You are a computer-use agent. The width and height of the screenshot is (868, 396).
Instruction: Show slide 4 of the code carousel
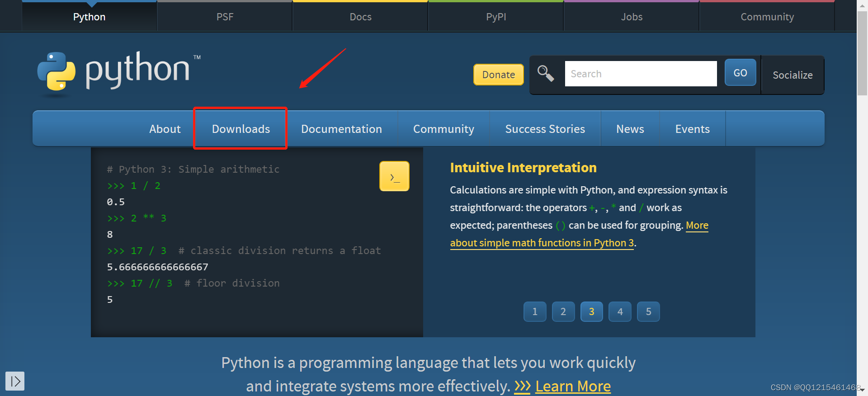click(x=620, y=311)
